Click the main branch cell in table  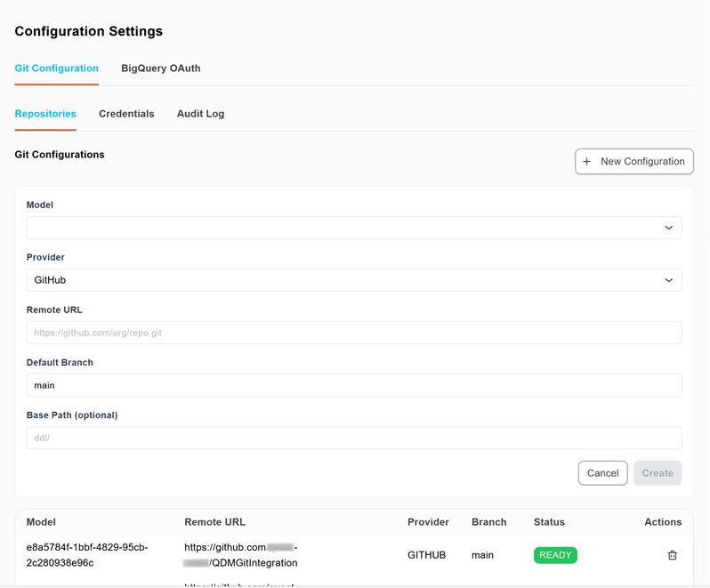tap(482, 555)
